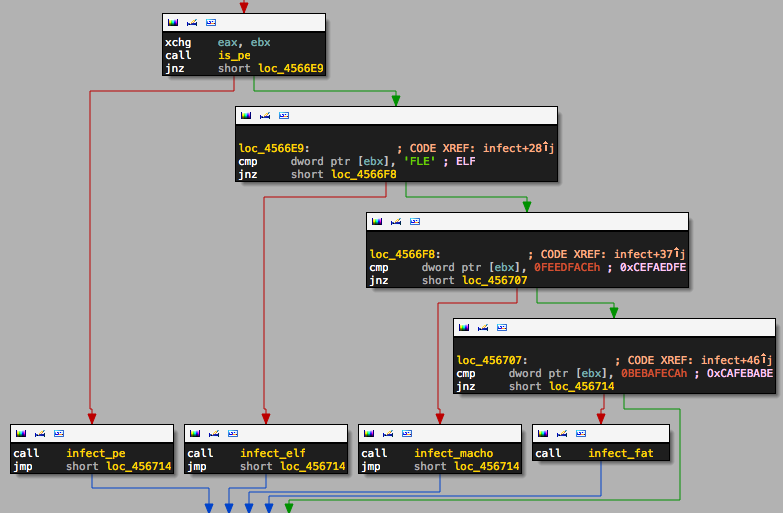This screenshot has width=783, height=513.
Task: Click the ELF comment text
Action: point(465,161)
